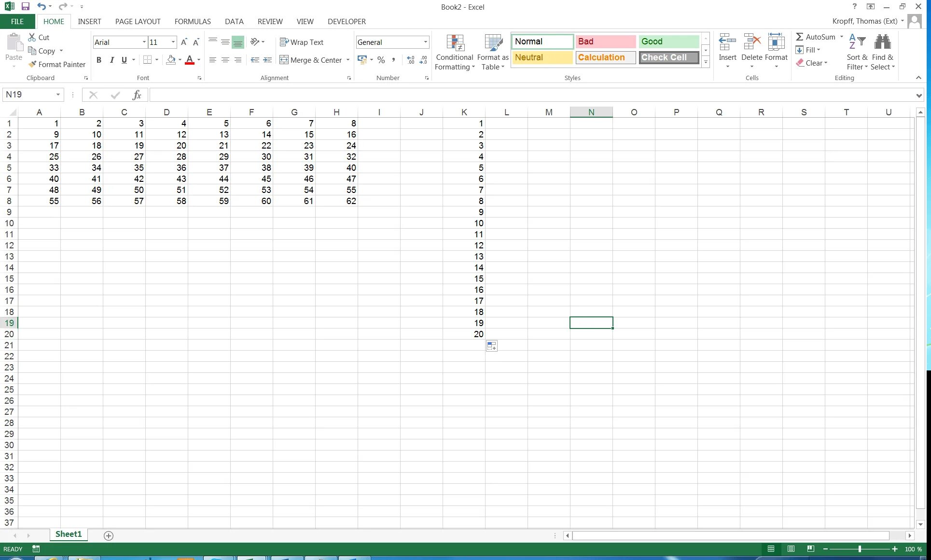
Task: Click the New Sheet plus icon
Action: pyautogui.click(x=109, y=536)
